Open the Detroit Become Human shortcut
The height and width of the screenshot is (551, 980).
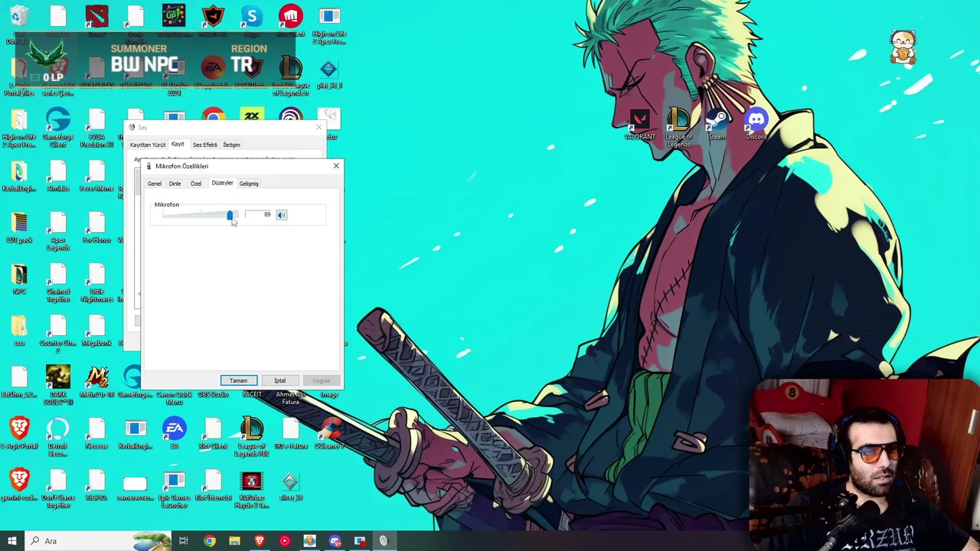coord(58,437)
